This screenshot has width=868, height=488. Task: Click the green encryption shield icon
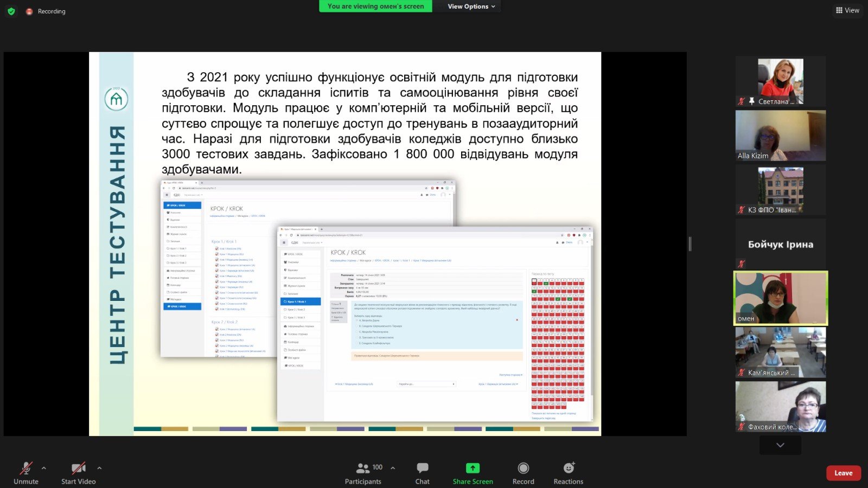click(11, 11)
